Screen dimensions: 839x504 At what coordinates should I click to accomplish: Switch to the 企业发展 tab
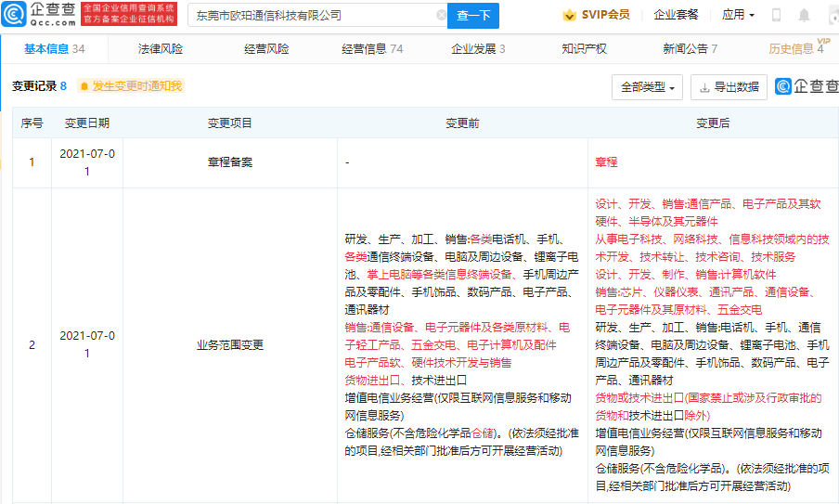pos(478,48)
